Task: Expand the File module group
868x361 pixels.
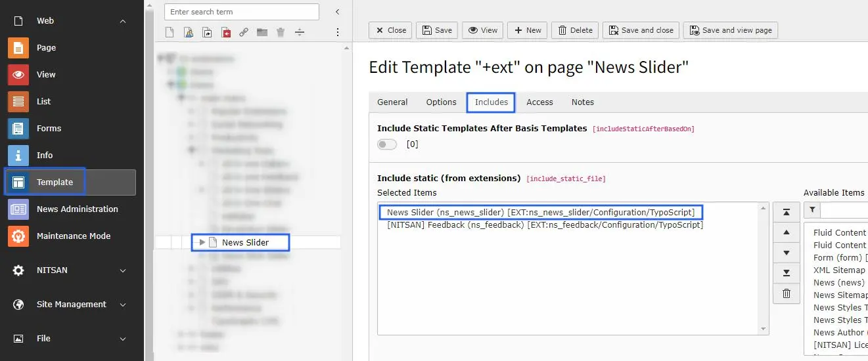Action: (x=123, y=339)
